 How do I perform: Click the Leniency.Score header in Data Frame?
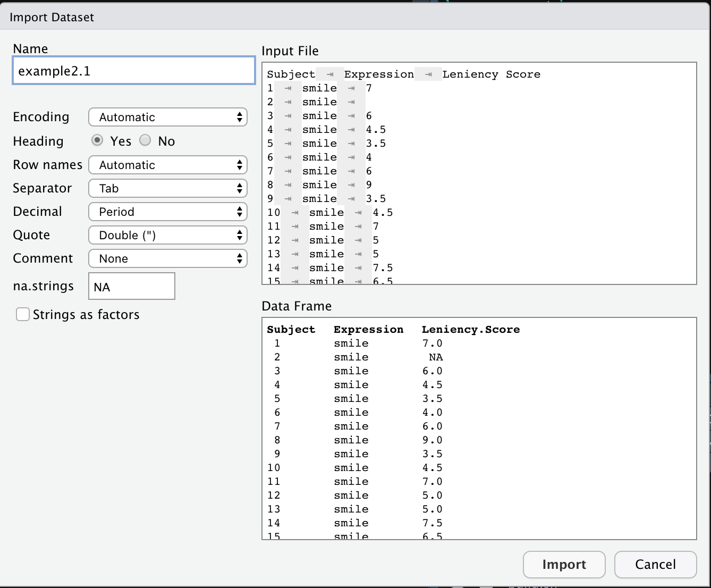(470, 330)
